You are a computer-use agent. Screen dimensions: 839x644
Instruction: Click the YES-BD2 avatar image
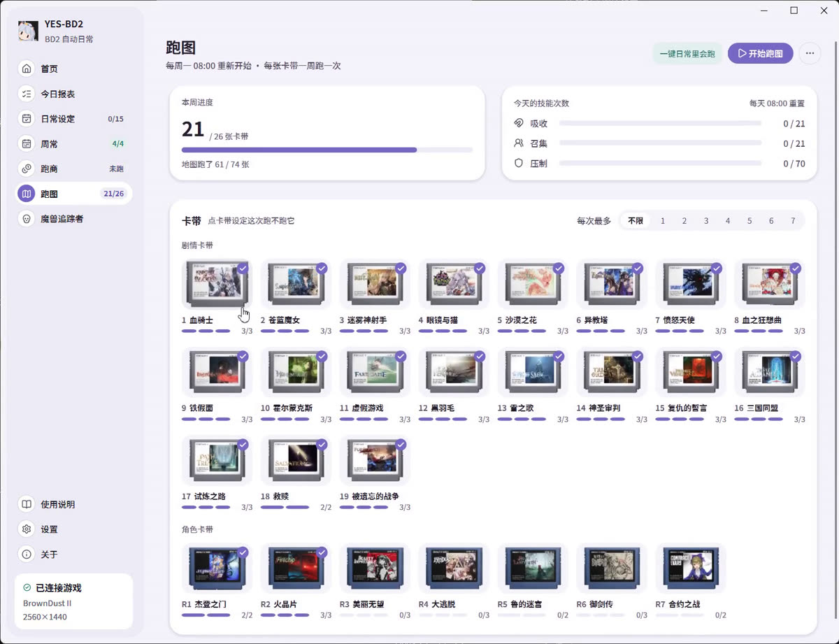(28, 31)
